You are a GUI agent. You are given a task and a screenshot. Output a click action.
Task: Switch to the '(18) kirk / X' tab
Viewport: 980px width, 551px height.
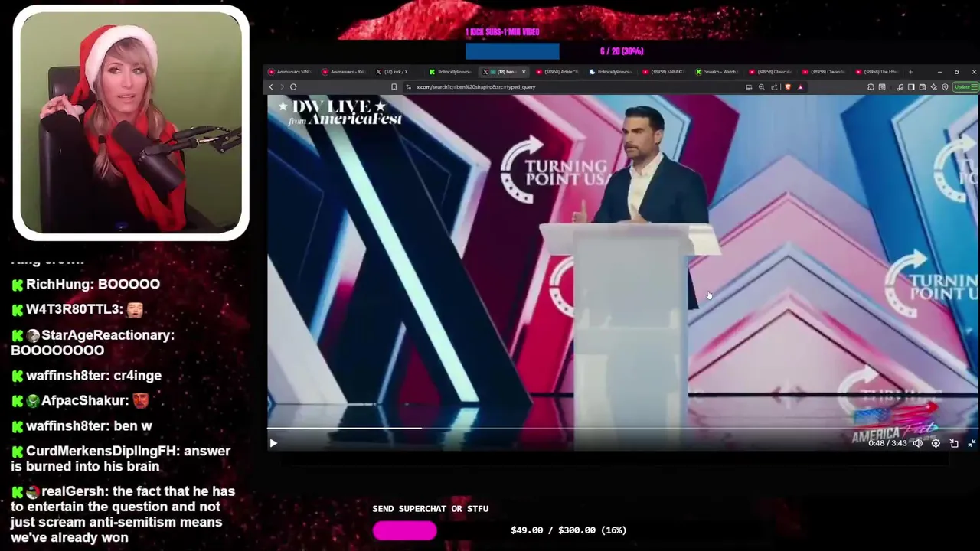point(397,72)
